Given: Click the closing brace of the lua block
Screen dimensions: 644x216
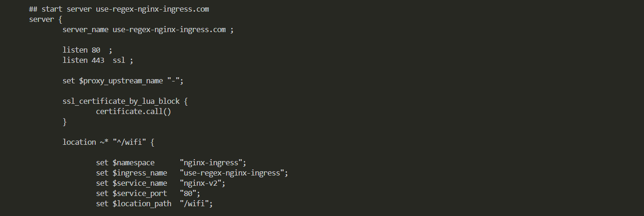Looking at the screenshot, I should coord(65,122).
